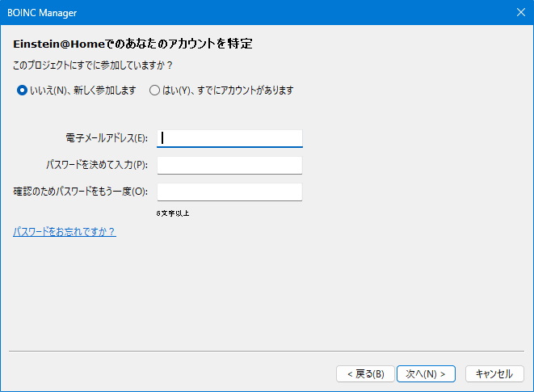The height and width of the screenshot is (392, 534).
Task: Click the 電子メールアドレス input field
Action: pos(229,138)
